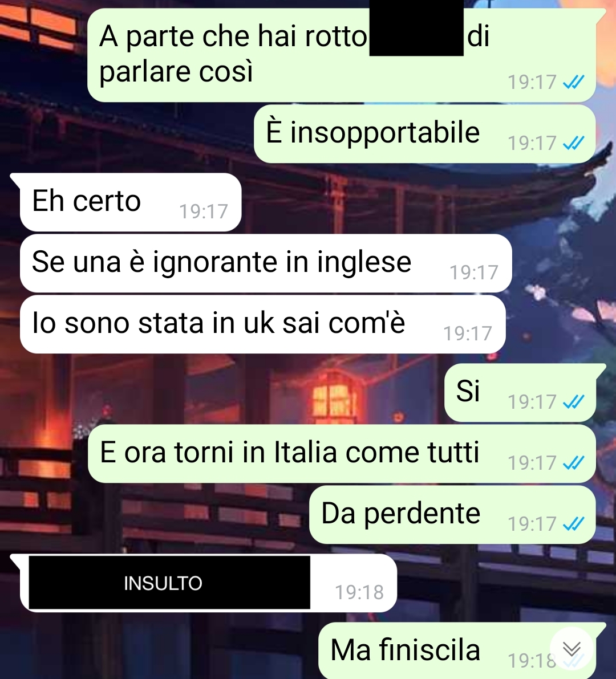Tap the glowing lantern in the chat wallpaper

tap(334, 396)
